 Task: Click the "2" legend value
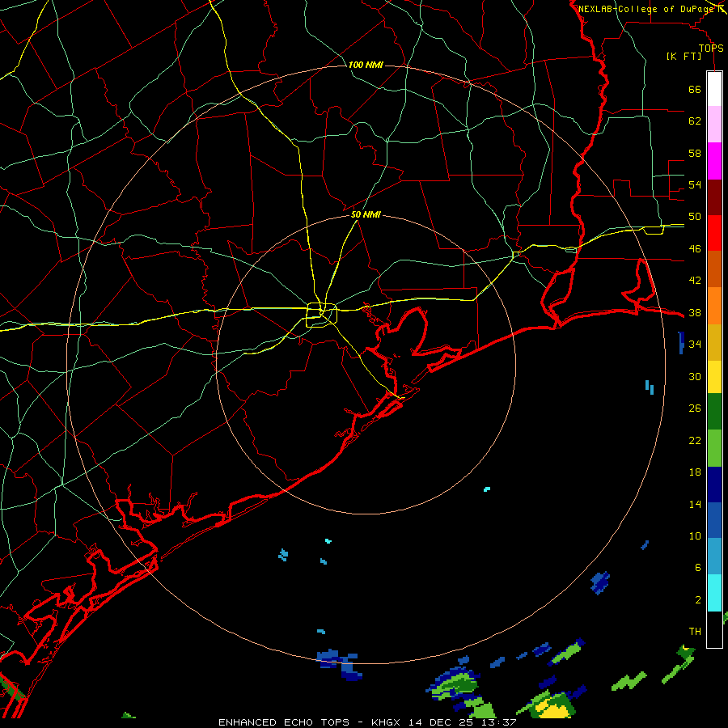click(x=698, y=600)
